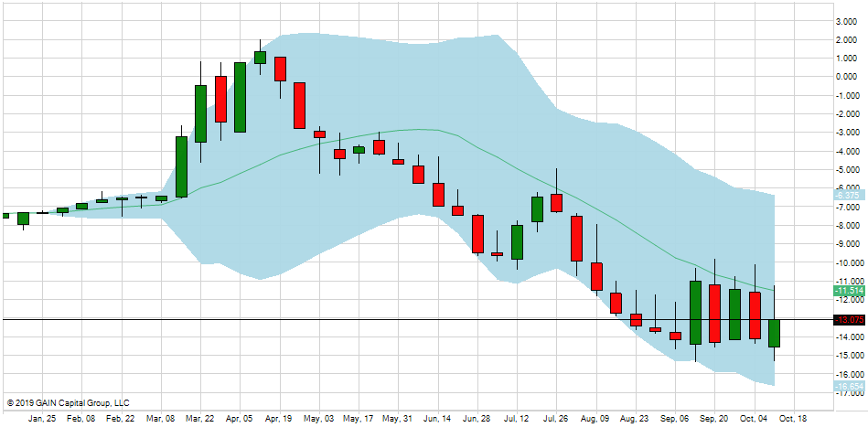Select the first candlestick at chart's left edge
868x438 pixels.
click(5, 216)
